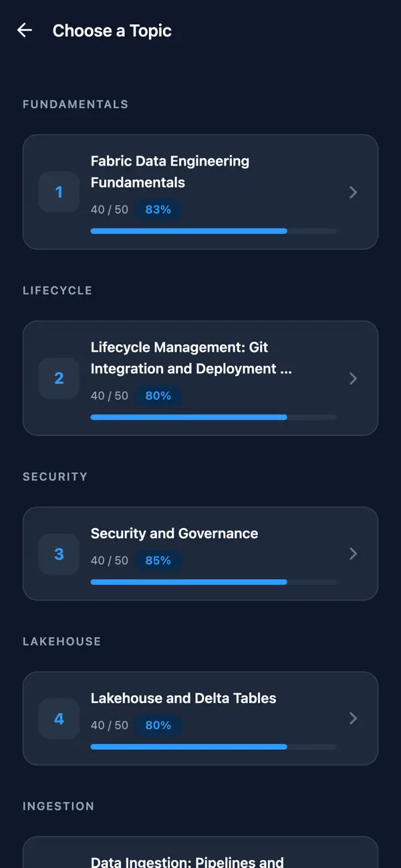The height and width of the screenshot is (868, 401).
Task: Click the 80% badge on Lifecycle card
Action: point(158,396)
